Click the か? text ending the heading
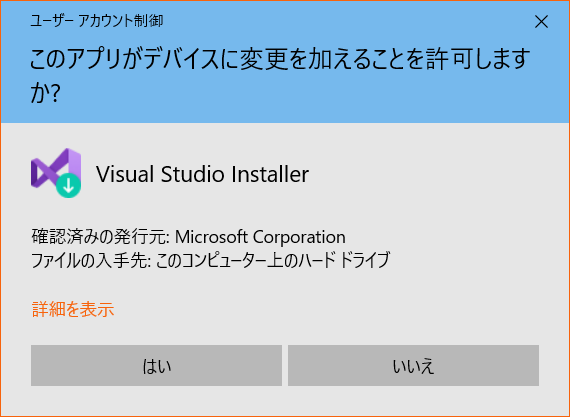This screenshot has width=570, height=417. click(45, 93)
